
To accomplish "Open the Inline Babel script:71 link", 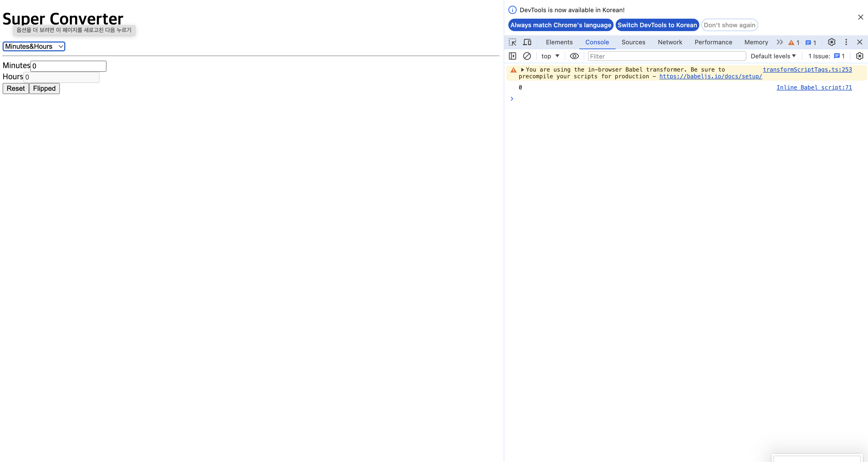I will [x=814, y=88].
